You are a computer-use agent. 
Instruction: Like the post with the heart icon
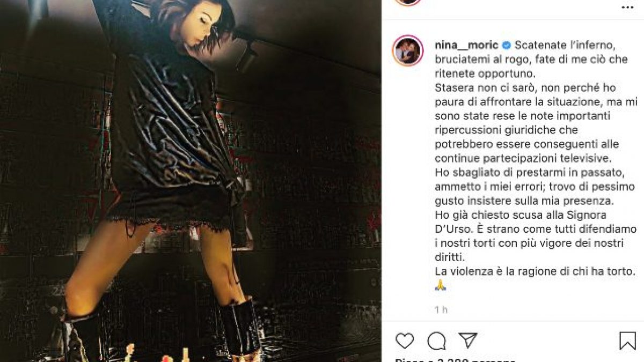click(405, 341)
